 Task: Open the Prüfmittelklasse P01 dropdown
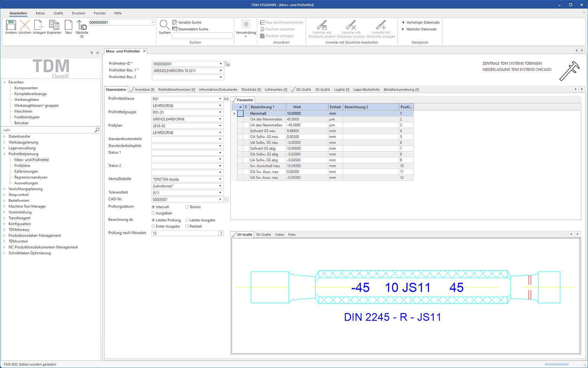[220, 99]
